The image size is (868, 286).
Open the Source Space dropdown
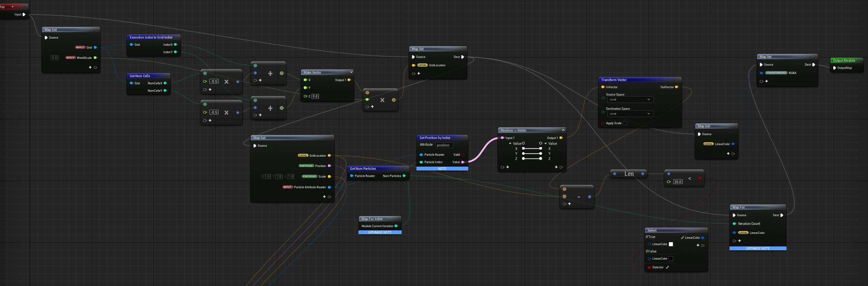pyautogui.click(x=630, y=100)
